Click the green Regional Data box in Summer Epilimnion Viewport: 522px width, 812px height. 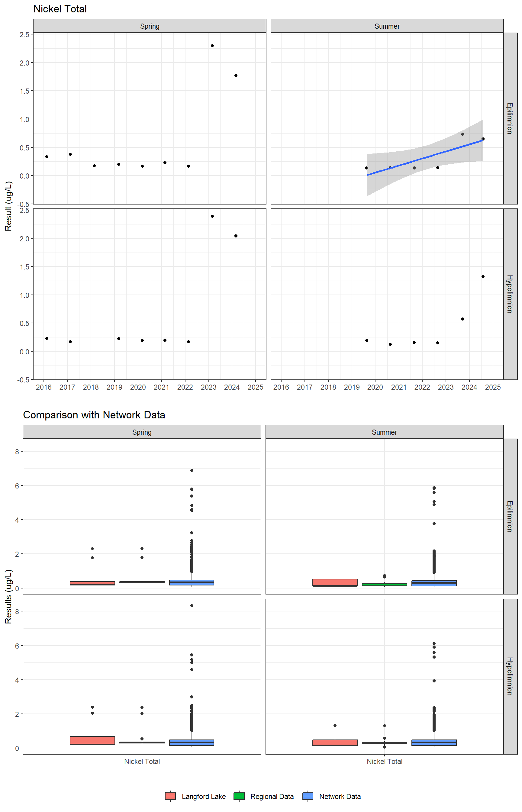[384, 584]
